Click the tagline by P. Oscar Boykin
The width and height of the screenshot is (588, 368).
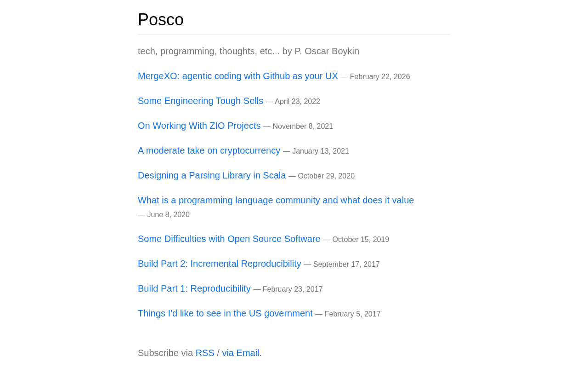point(248,52)
